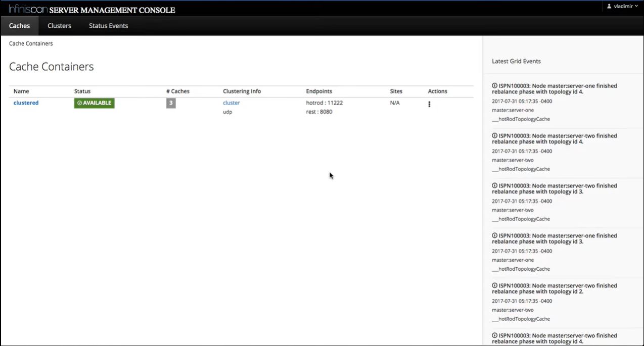The width and height of the screenshot is (644, 346).
Task: Select the rest : 8080 endpoint text
Action: tap(319, 112)
